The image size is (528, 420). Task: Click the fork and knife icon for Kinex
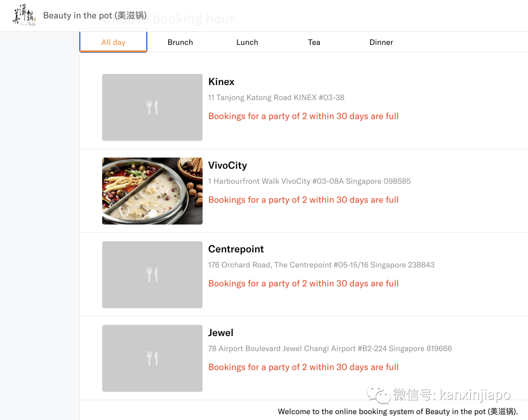(152, 107)
